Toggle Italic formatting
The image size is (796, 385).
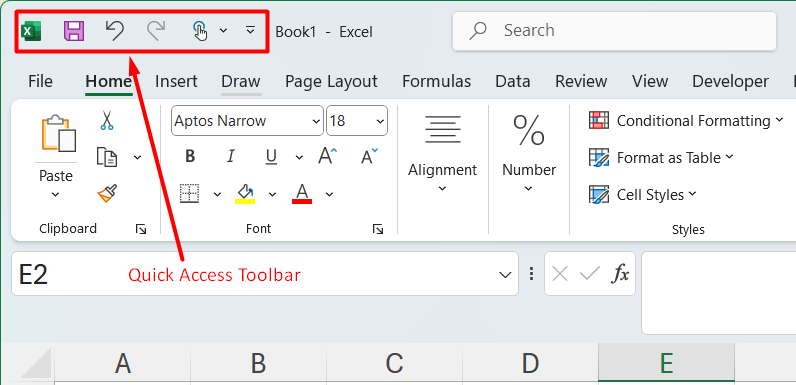tap(231, 156)
